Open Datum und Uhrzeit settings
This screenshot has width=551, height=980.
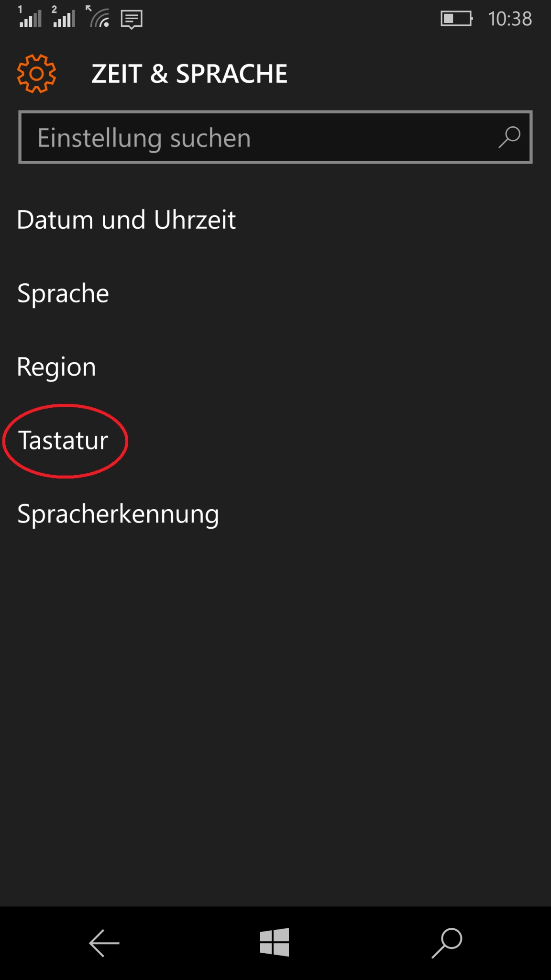[x=127, y=220]
